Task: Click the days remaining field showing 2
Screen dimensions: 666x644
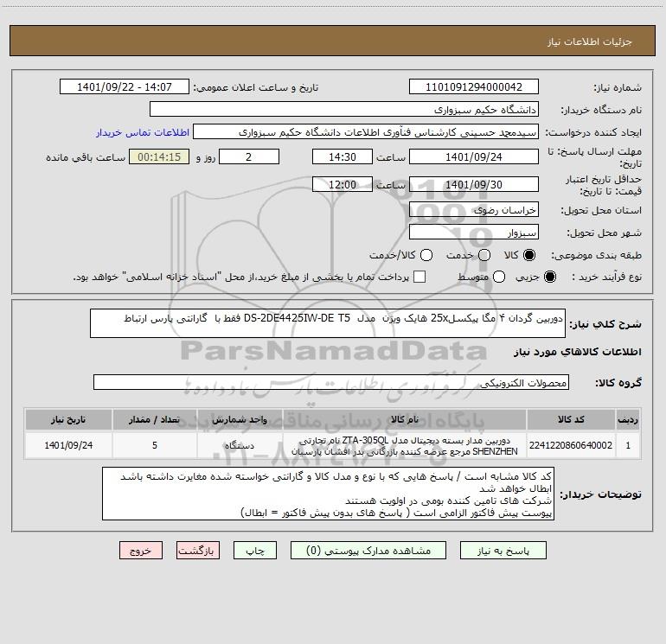Action: coord(249,156)
